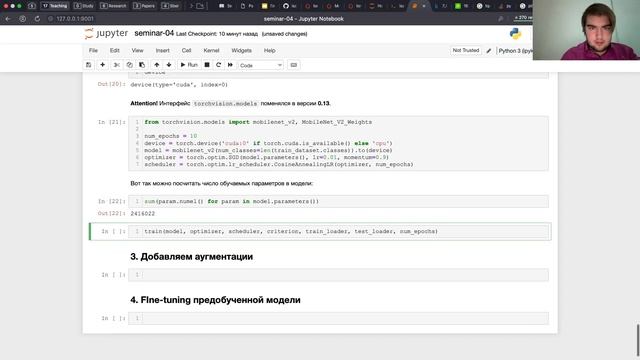Screen dimensions: 640x360
Task: Open the View menu
Action: tap(137, 51)
